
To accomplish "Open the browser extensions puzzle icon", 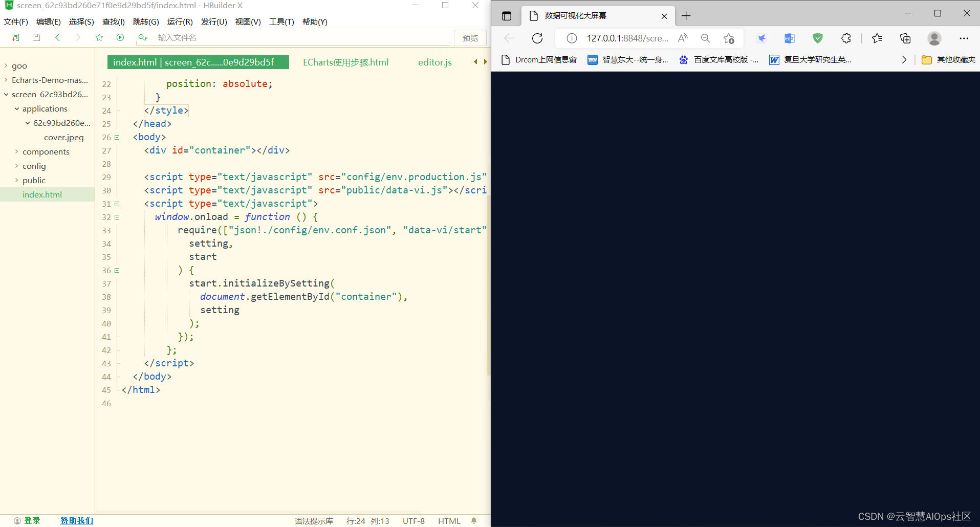I will point(846,38).
